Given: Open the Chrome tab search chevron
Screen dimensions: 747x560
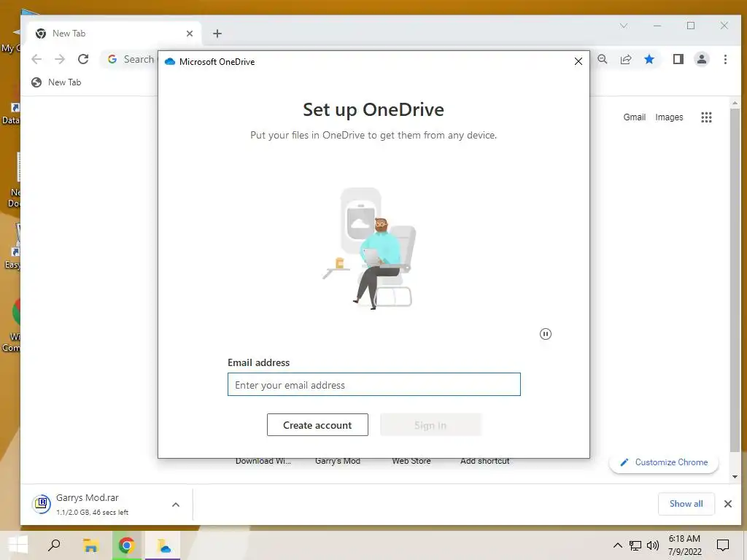Looking at the screenshot, I should 624,26.
